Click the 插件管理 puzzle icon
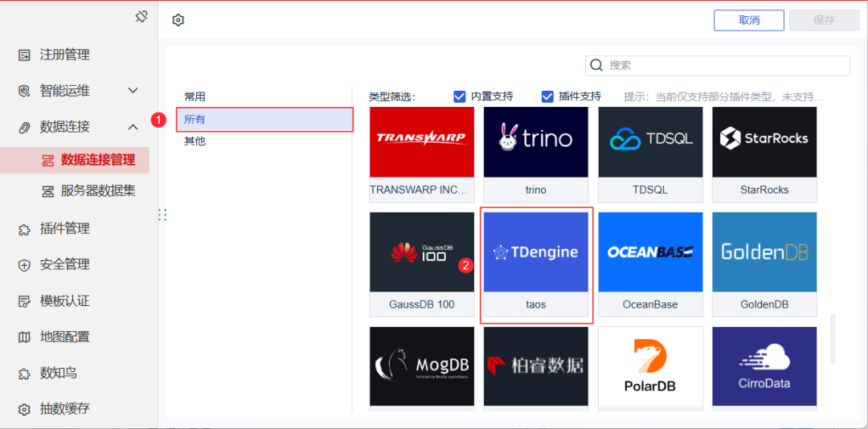The width and height of the screenshot is (868, 429). (24, 229)
